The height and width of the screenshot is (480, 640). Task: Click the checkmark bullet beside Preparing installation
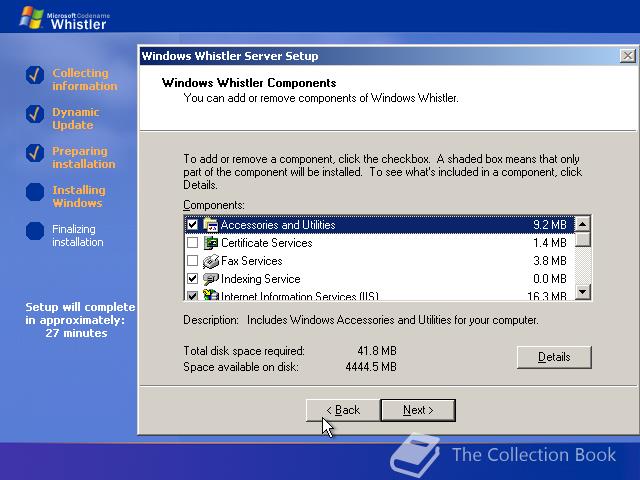[x=35, y=153]
